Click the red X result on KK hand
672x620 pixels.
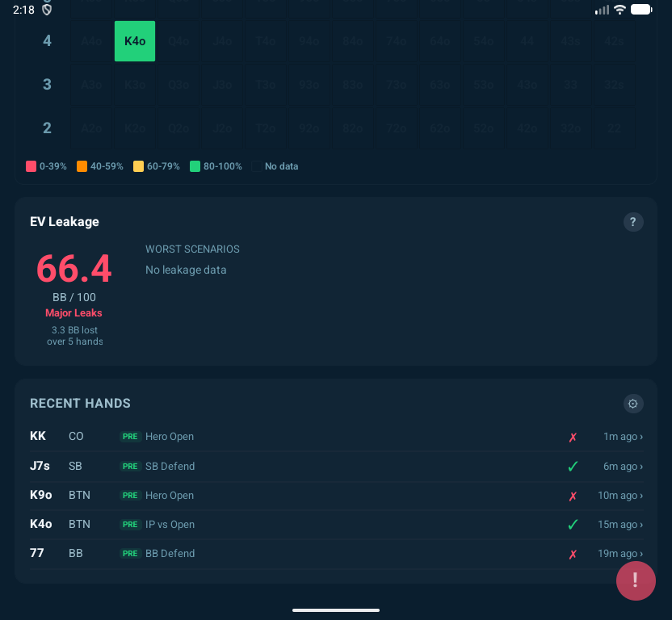(573, 437)
